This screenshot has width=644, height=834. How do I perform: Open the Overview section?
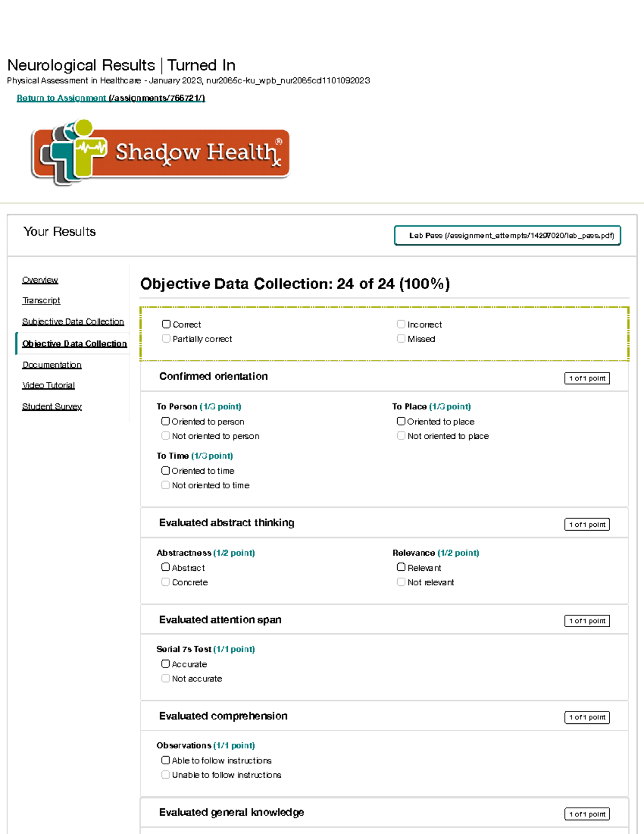click(x=40, y=280)
